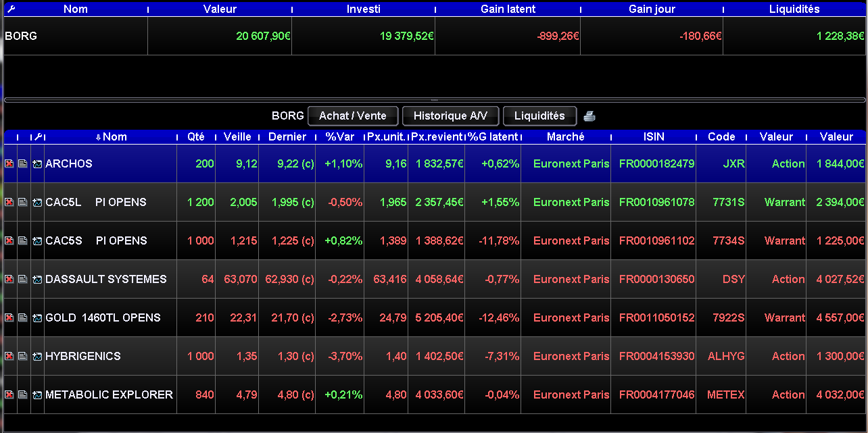Click the liquidity amount 1 228,38€
The height and width of the screenshot is (433, 868).
coord(840,36)
